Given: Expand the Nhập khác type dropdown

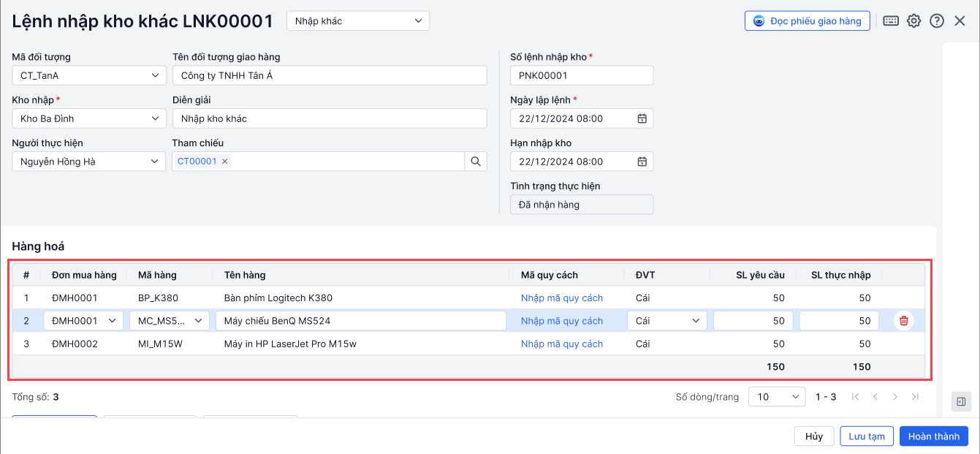Looking at the screenshot, I should (x=358, y=21).
